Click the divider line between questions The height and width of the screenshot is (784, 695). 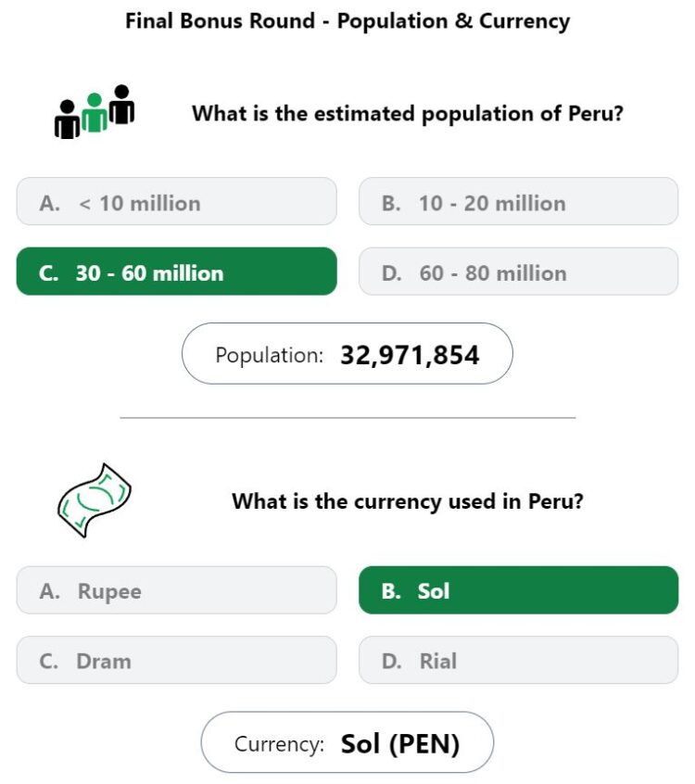pos(347,417)
